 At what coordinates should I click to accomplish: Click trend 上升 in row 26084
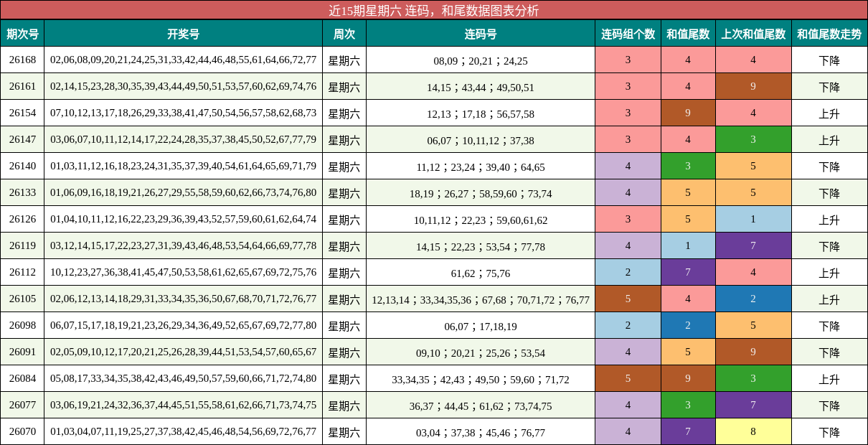click(x=829, y=379)
